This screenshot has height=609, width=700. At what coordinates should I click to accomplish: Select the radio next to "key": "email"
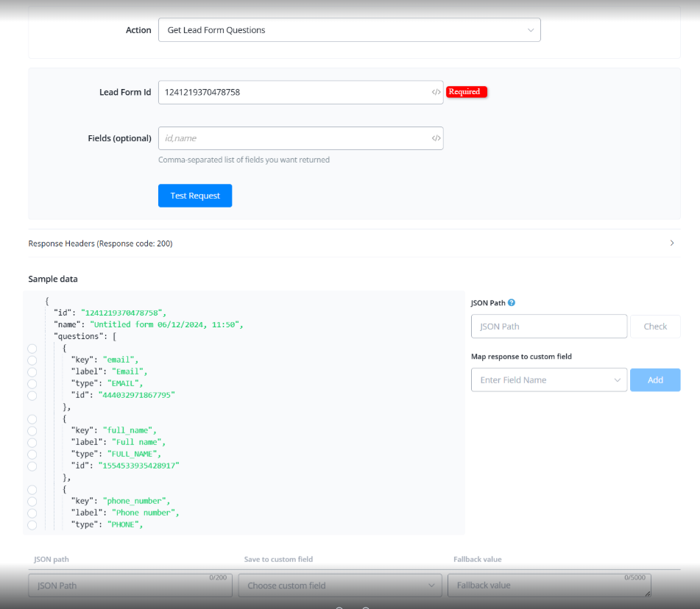pyautogui.click(x=32, y=360)
